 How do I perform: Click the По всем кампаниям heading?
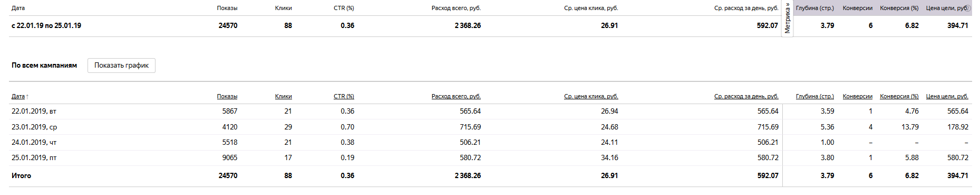(44, 66)
